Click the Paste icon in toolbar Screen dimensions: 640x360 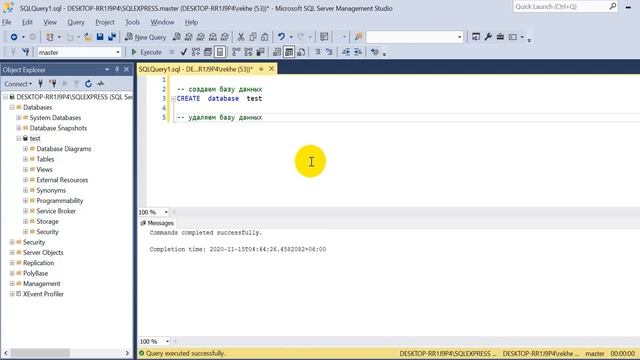[264, 37]
